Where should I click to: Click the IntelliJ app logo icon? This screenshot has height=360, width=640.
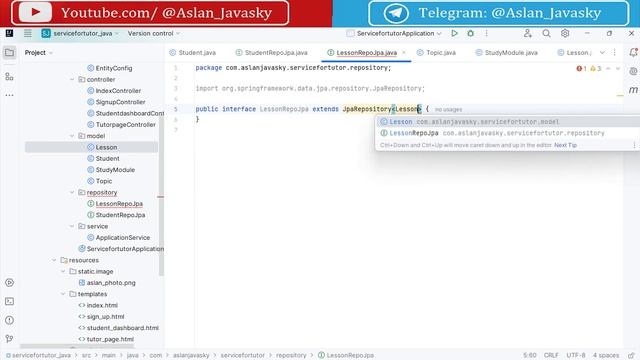pos(9,33)
